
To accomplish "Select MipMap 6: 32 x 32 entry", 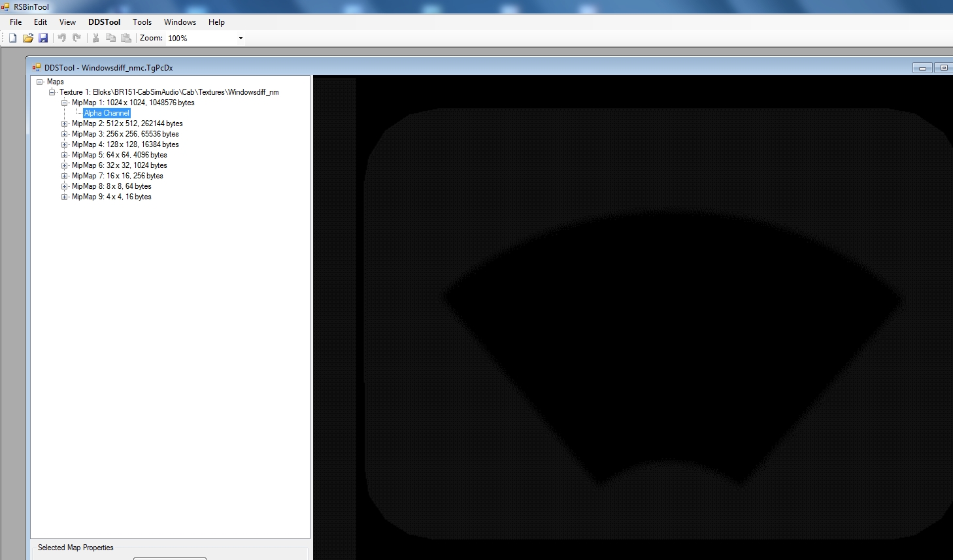I will (x=120, y=165).
